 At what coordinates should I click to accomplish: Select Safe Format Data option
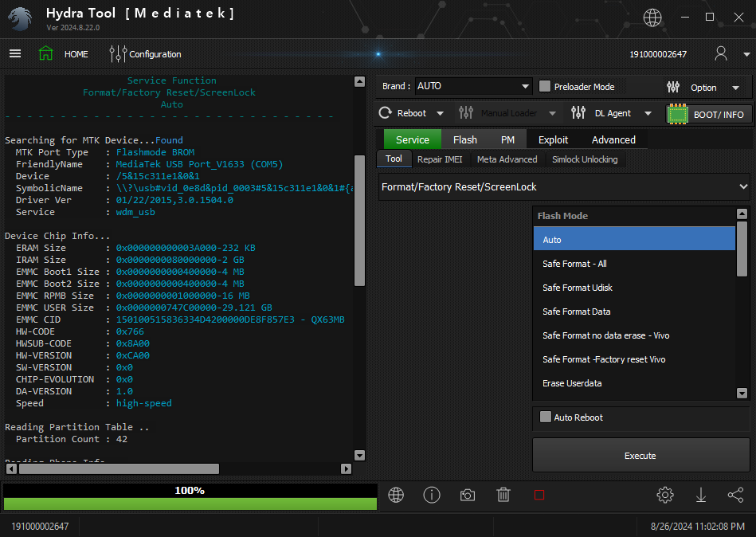tap(634, 312)
